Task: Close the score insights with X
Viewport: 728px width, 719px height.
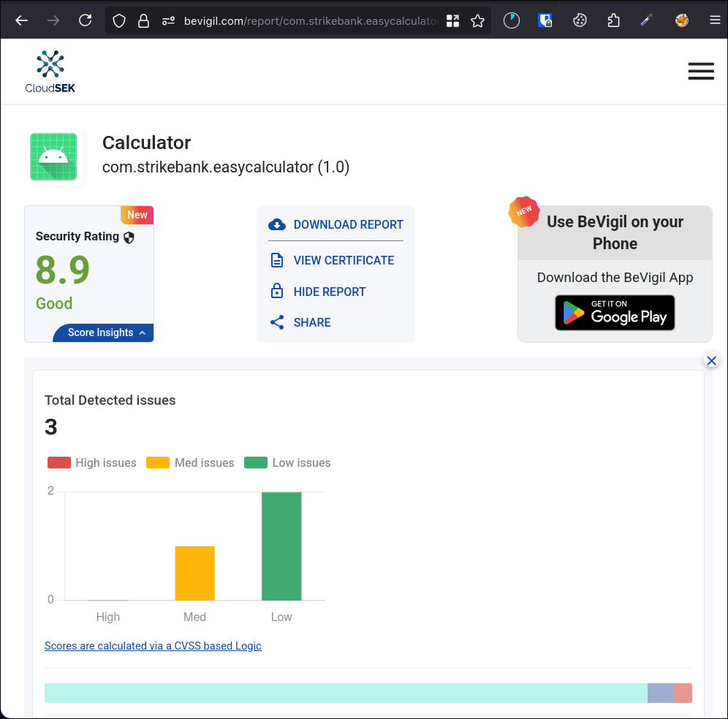Action: coord(711,360)
